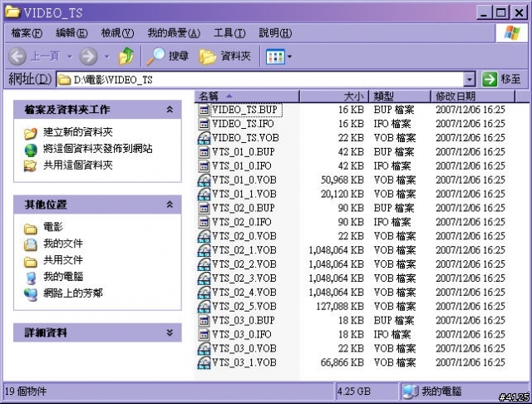Select VTS_02_0.VOB file icon

[204, 236]
